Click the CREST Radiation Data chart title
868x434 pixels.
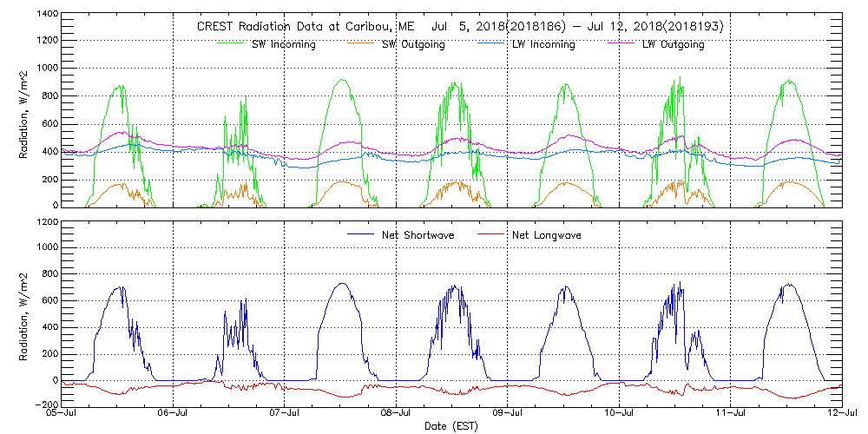point(460,27)
